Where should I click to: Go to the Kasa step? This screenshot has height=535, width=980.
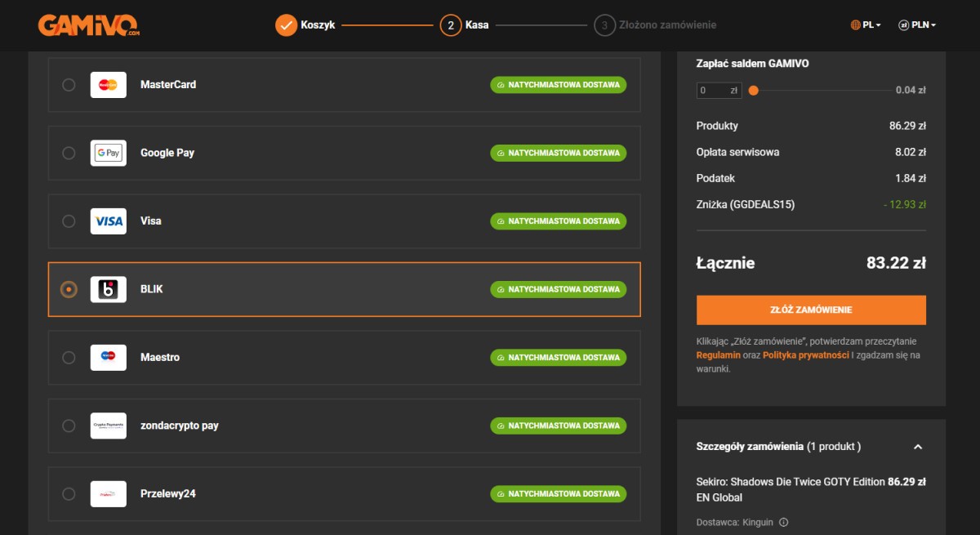[464, 25]
